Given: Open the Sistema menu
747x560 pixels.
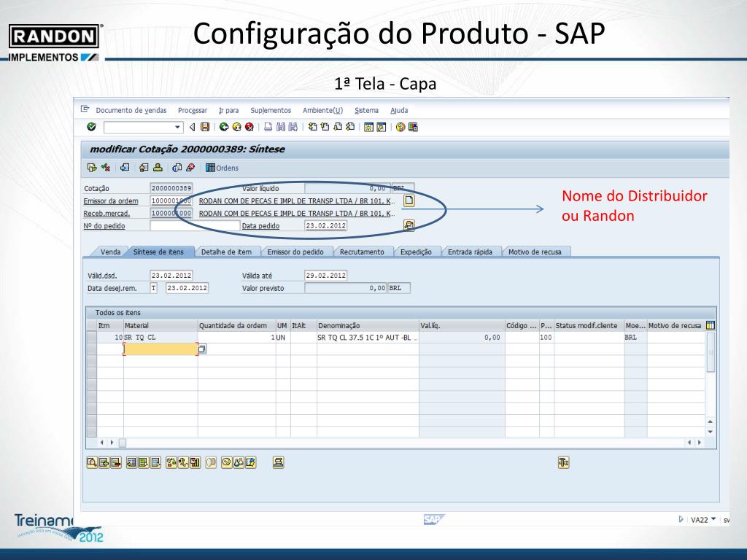Looking at the screenshot, I should point(366,111).
